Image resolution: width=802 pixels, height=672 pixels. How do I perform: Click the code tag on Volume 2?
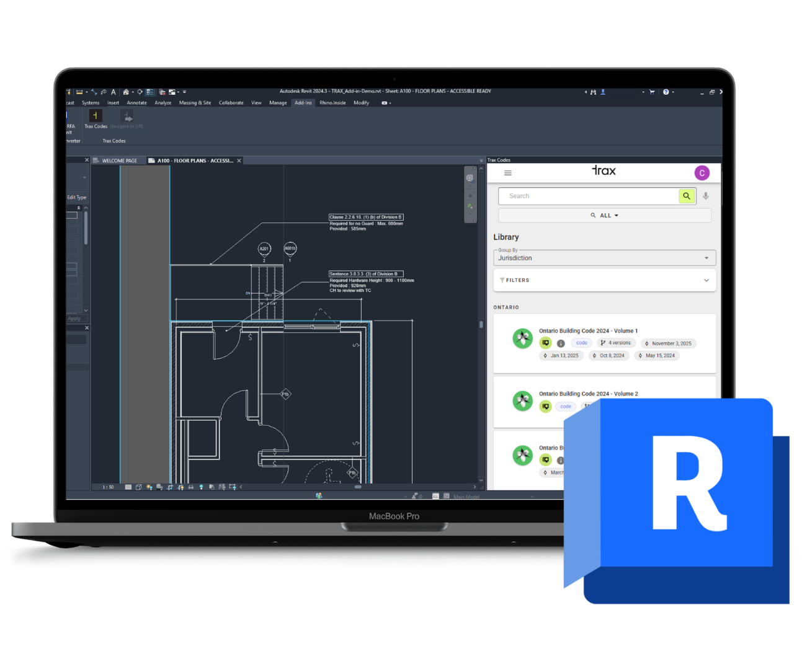click(x=566, y=407)
